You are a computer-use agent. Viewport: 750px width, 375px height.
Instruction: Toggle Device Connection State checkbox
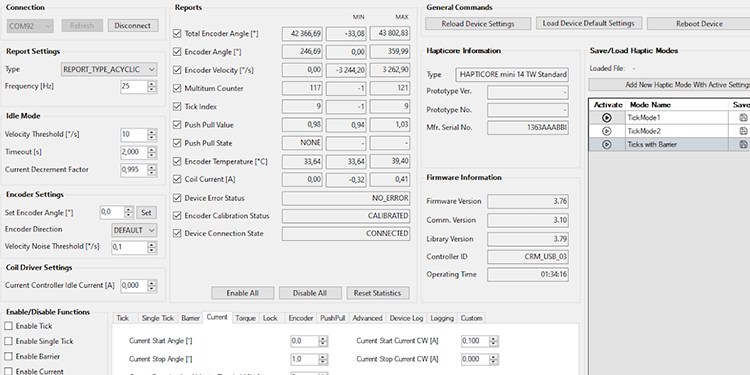point(177,233)
